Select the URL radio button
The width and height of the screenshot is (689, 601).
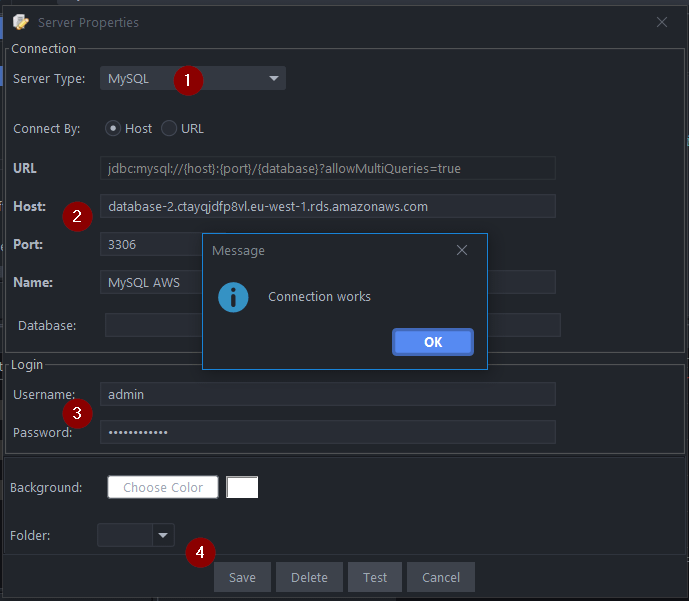(x=169, y=128)
